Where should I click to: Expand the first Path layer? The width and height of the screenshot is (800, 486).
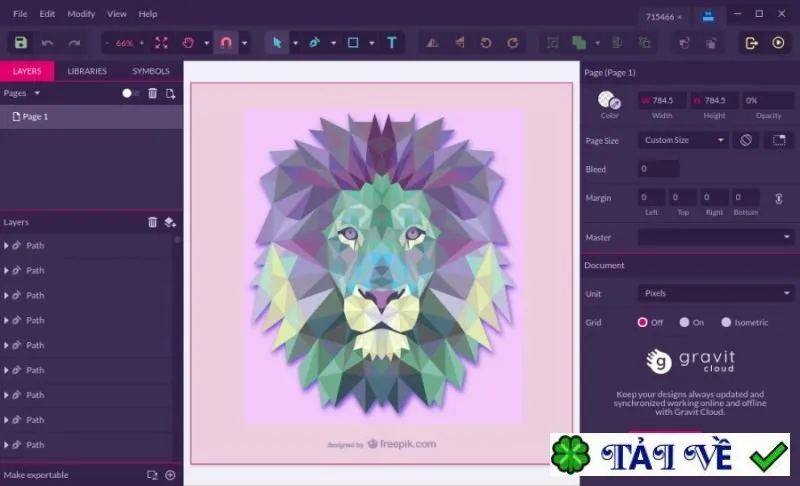(6, 246)
